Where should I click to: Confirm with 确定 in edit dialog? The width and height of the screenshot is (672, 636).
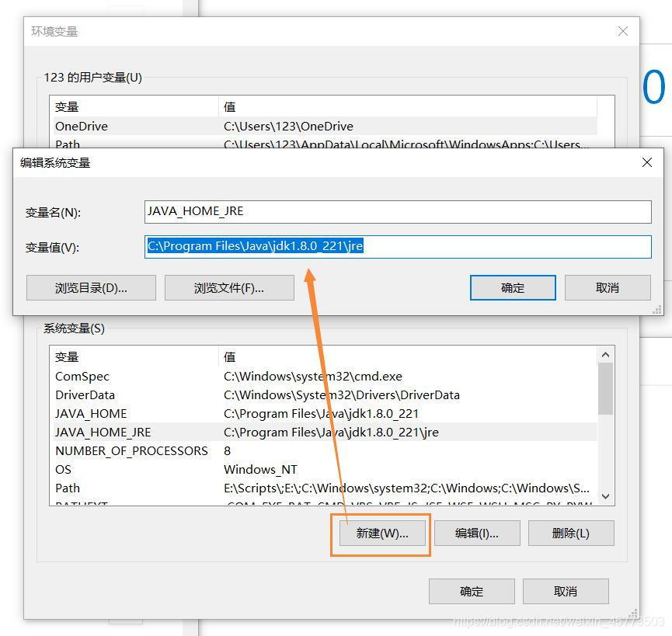click(x=513, y=288)
